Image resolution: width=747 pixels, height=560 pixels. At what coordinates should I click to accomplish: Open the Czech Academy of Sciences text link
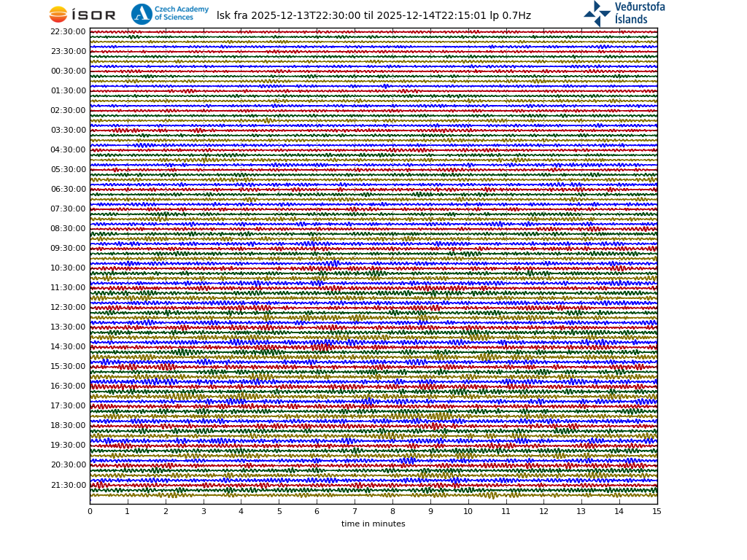[181, 13]
